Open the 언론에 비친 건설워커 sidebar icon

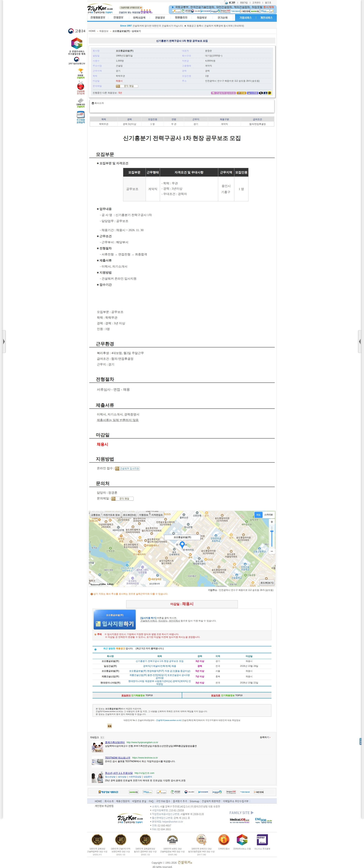coord(80,103)
